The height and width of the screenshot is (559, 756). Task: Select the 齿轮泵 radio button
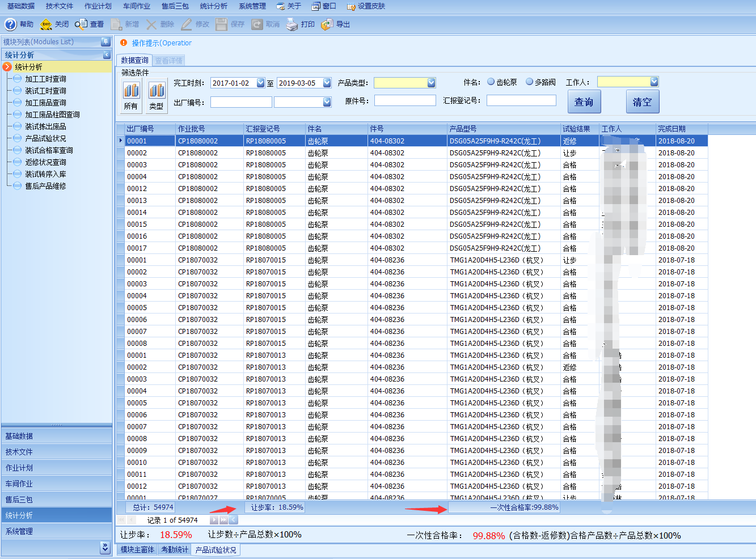[x=491, y=82]
